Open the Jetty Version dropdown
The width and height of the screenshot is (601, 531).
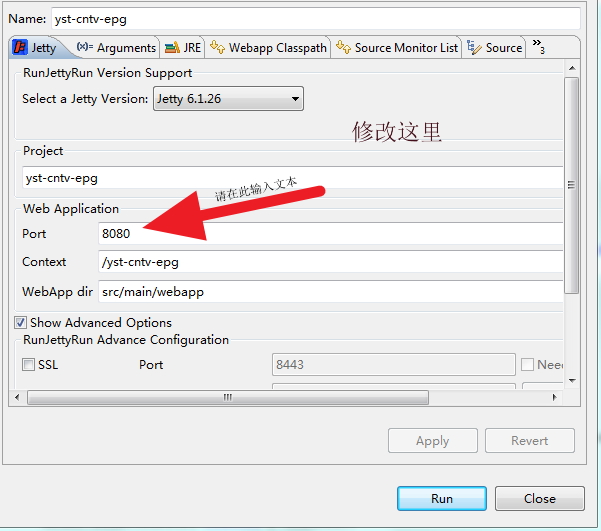(228, 99)
